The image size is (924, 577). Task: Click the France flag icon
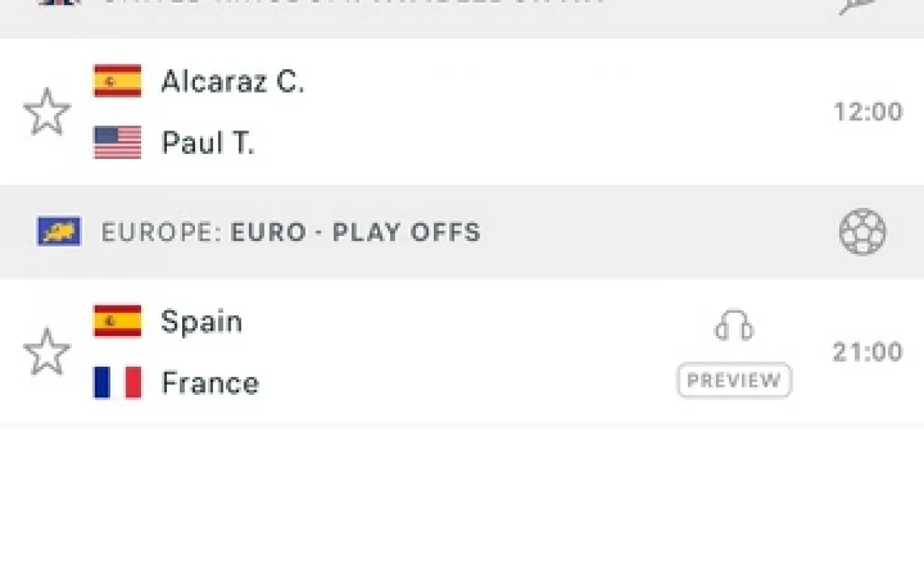click(118, 383)
